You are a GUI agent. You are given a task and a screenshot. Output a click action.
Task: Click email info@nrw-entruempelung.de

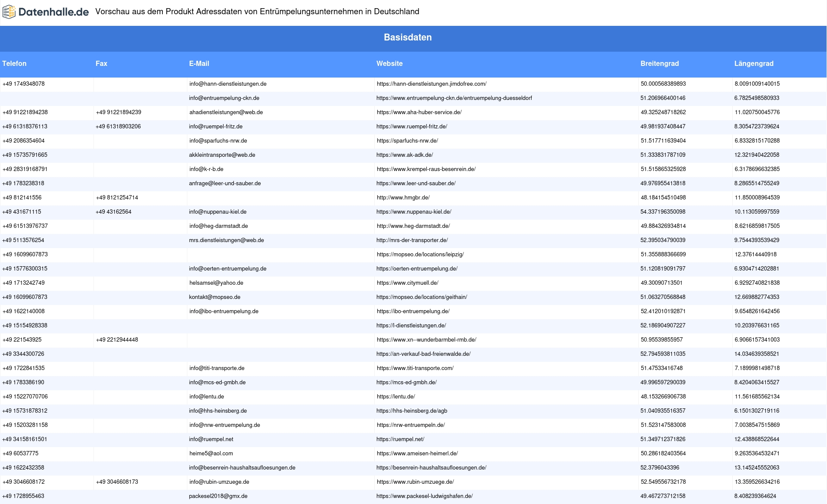[x=225, y=425]
